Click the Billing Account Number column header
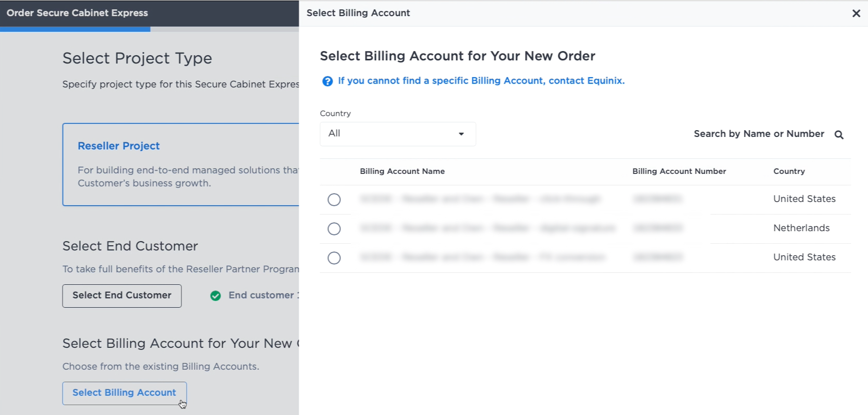The image size is (868, 415). pos(679,171)
